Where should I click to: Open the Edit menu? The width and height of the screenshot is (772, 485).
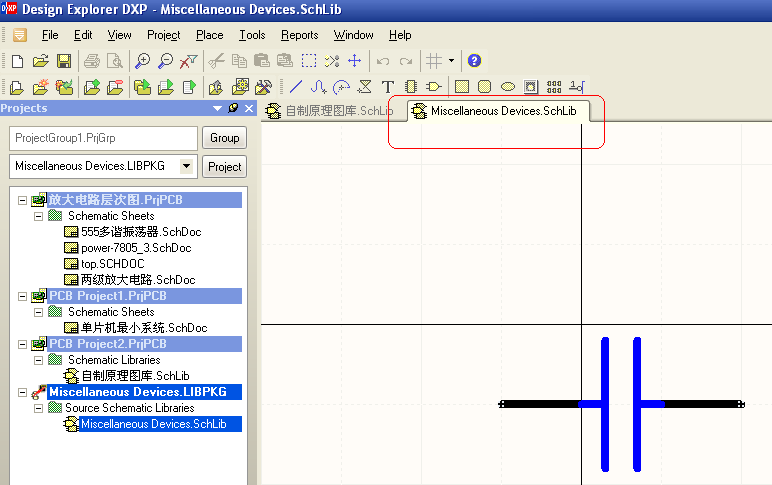83,35
